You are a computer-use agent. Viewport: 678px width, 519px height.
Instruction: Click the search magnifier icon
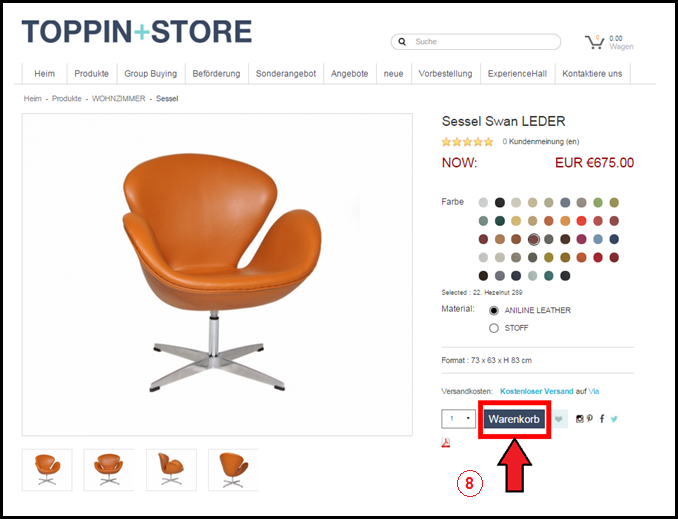[x=402, y=42]
